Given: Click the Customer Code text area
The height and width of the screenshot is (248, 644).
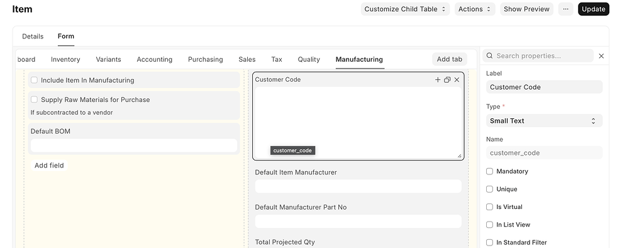Looking at the screenshot, I should (358, 123).
